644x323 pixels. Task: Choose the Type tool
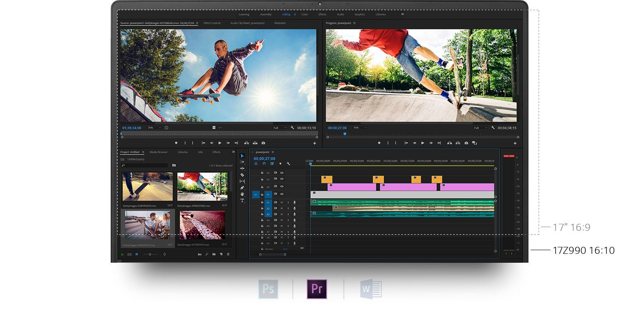(x=242, y=201)
